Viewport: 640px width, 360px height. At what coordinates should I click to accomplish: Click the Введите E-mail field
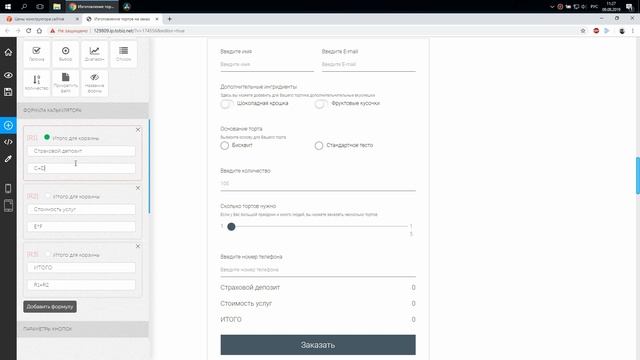tap(369, 64)
